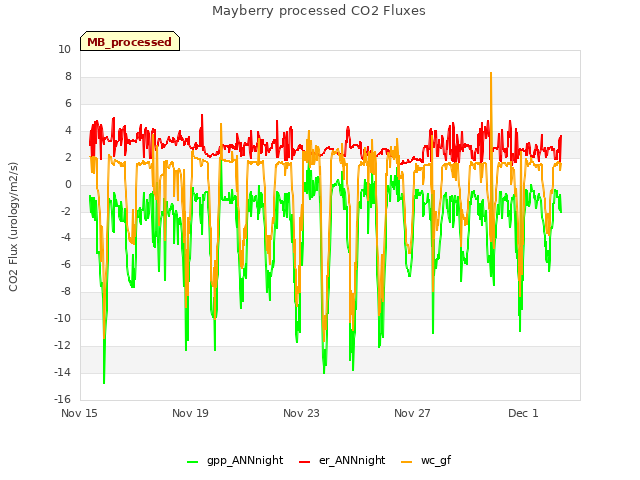Click the y-axis value 8
Screen dimensions: 640x480
(x=68, y=77)
